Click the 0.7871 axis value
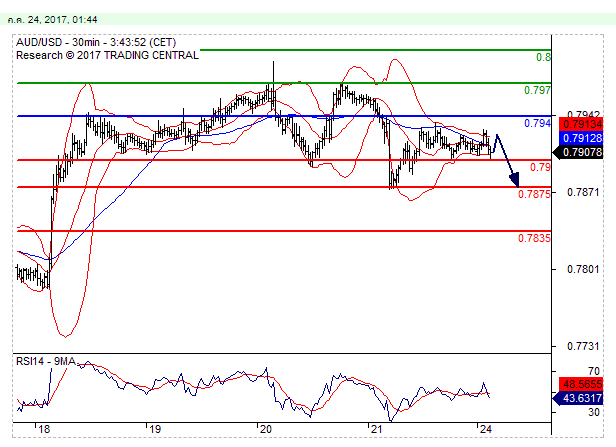Viewport: 616px width, 447px height. tap(583, 192)
